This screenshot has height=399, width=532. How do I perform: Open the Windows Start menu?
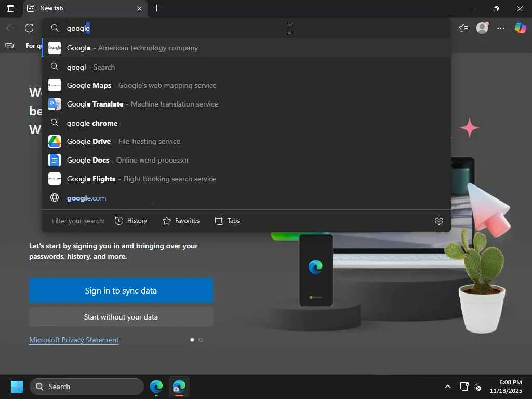click(17, 387)
